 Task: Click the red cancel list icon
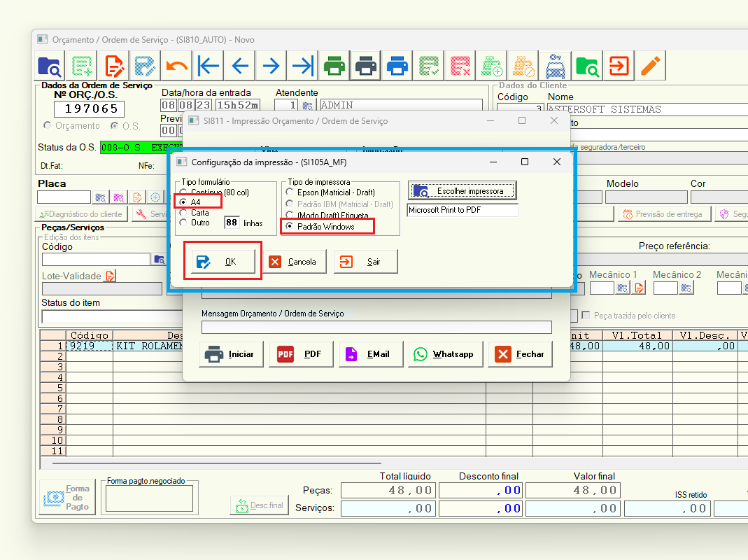pos(460,66)
